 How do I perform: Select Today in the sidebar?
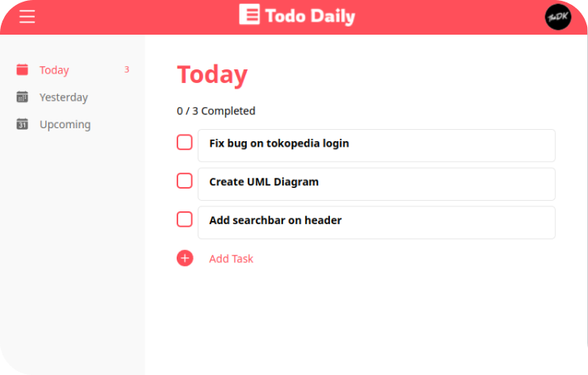54,70
